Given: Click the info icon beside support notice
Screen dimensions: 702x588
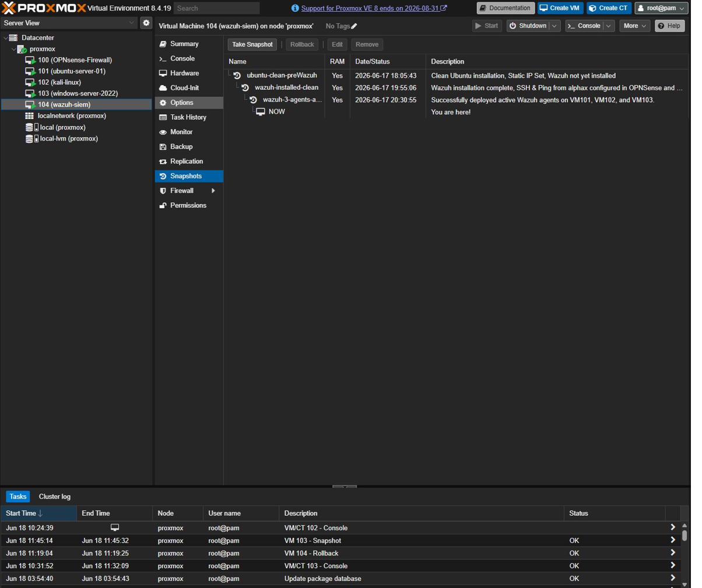Looking at the screenshot, I should [295, 8].
